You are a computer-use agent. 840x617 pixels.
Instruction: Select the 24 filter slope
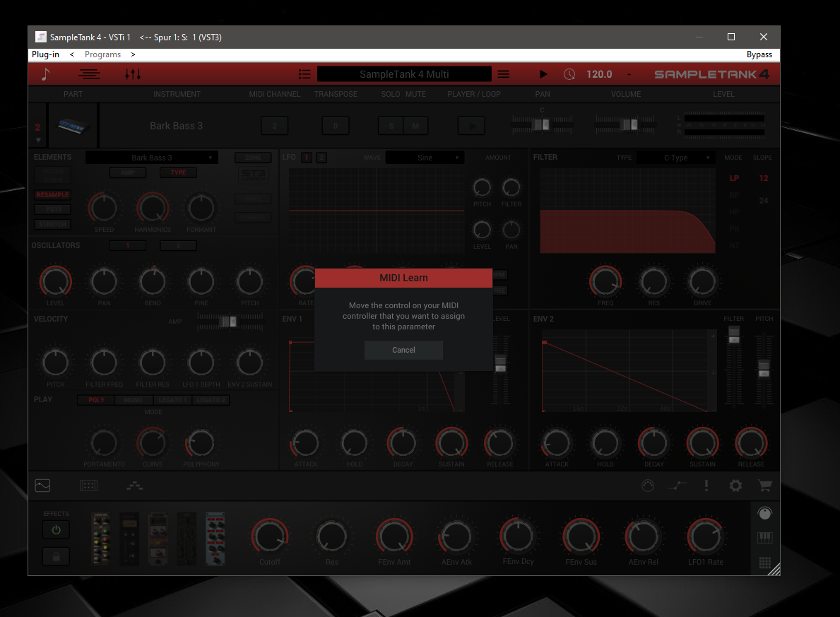(764, 201)
